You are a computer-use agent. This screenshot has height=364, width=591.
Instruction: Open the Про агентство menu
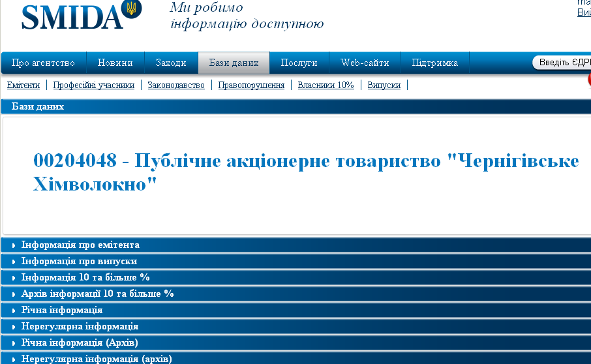[43, 63]
